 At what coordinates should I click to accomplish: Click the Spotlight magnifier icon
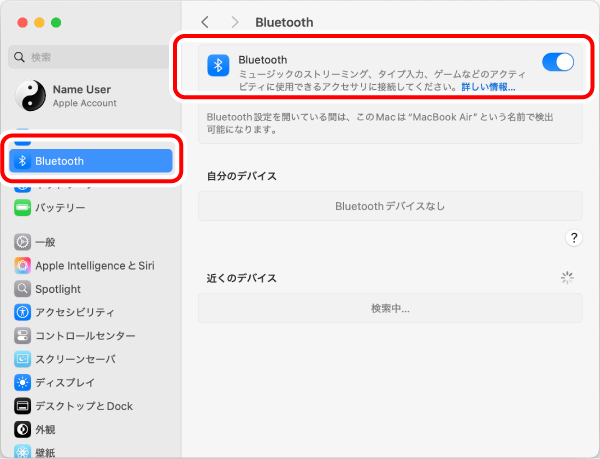pos(23,289)
